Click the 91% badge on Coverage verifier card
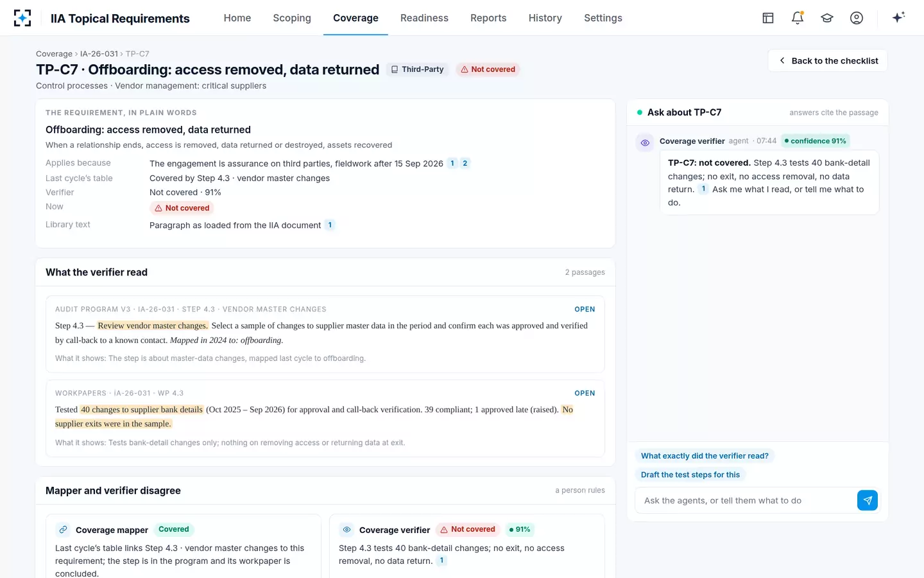Viewport: 924px width, 578px height. click(520, 530)
